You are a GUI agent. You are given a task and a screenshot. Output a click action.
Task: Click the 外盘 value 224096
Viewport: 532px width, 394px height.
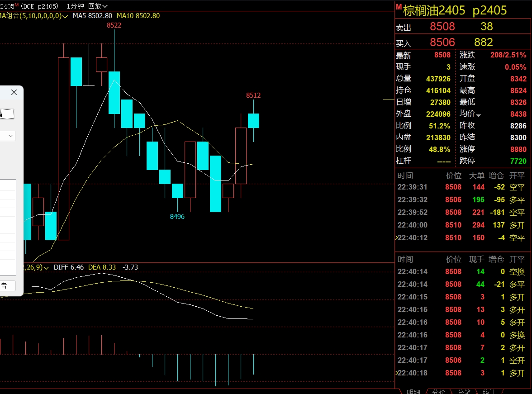[x=438, y=114]
